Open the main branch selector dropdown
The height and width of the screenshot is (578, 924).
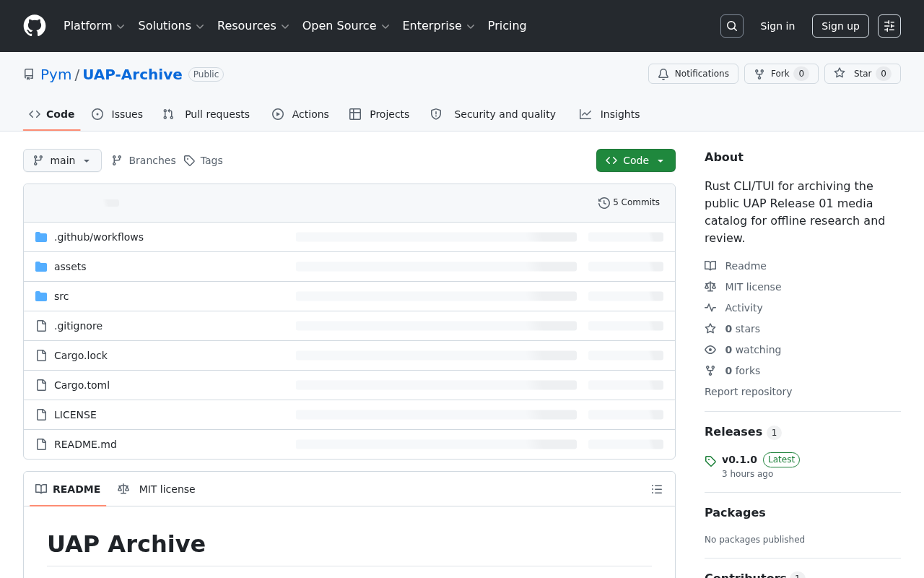click(62, 160)
